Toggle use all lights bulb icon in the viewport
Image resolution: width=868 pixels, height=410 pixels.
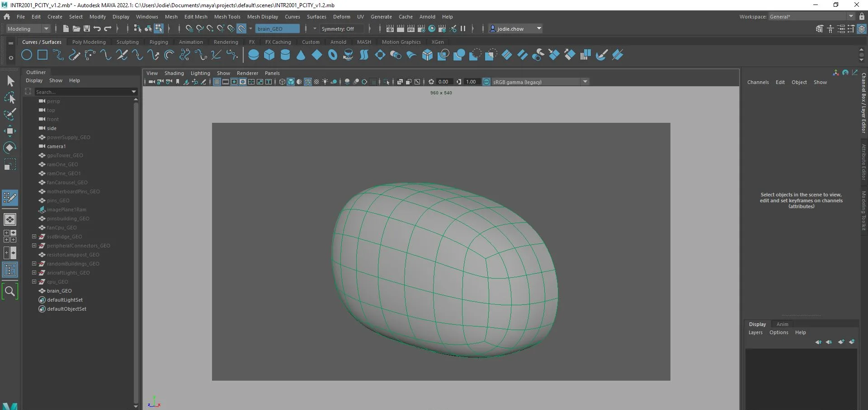click(x=325, y=82)
